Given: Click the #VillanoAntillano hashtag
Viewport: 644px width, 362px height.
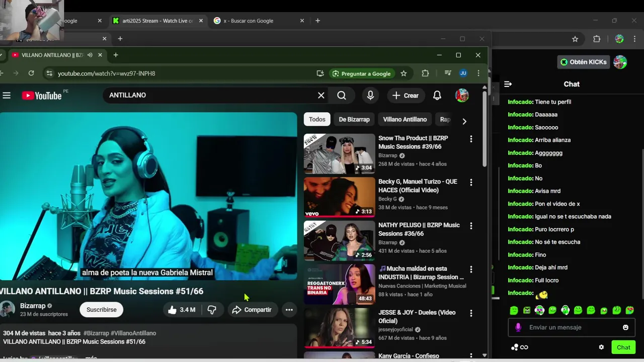Looking at the screenshot, I should pyautogui.click(x=133, y=333).
